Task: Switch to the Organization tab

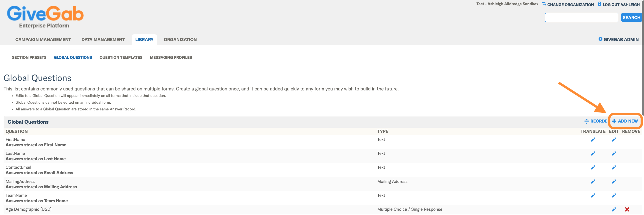Action: point(180,39)
